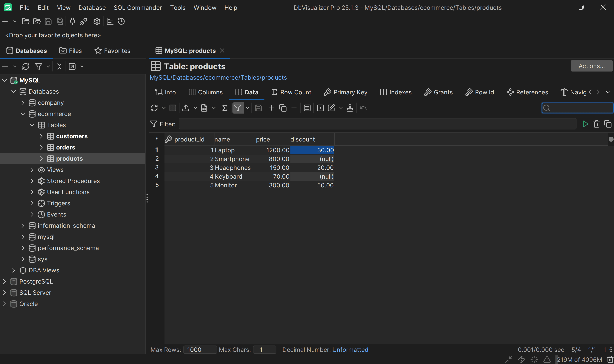Expand the customers table node
Viewport: 614px width, 364px height.
point(41,136)
